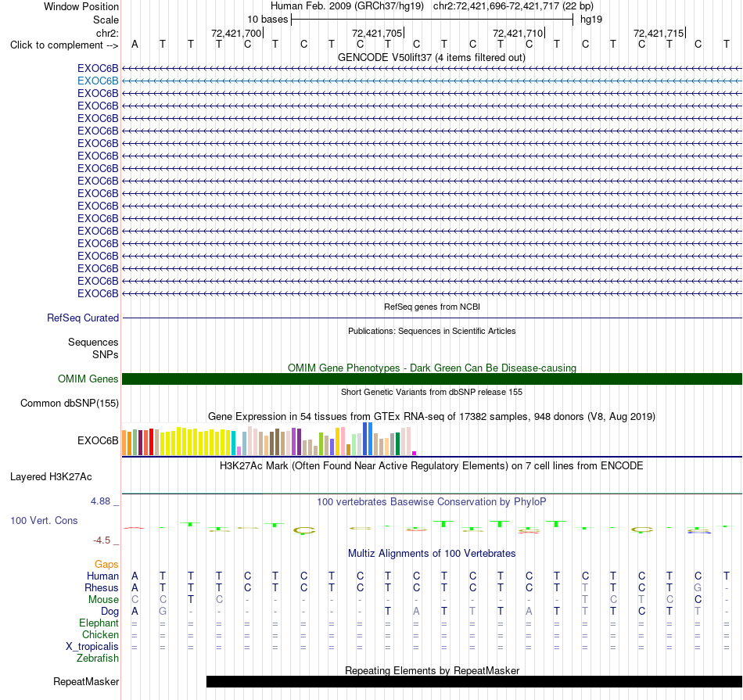
Task: Click the '-4.5' PhyloP lower scale value
Action: point(102,540)
